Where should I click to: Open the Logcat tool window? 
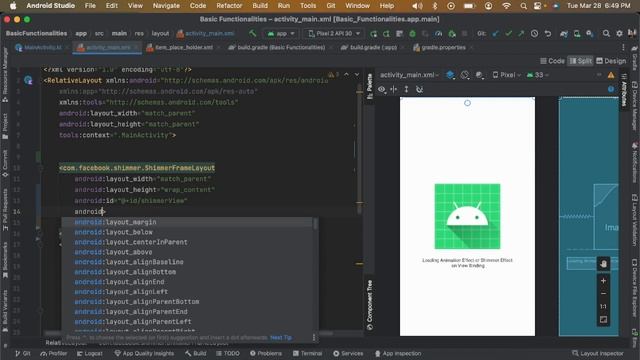coord(90,353)
